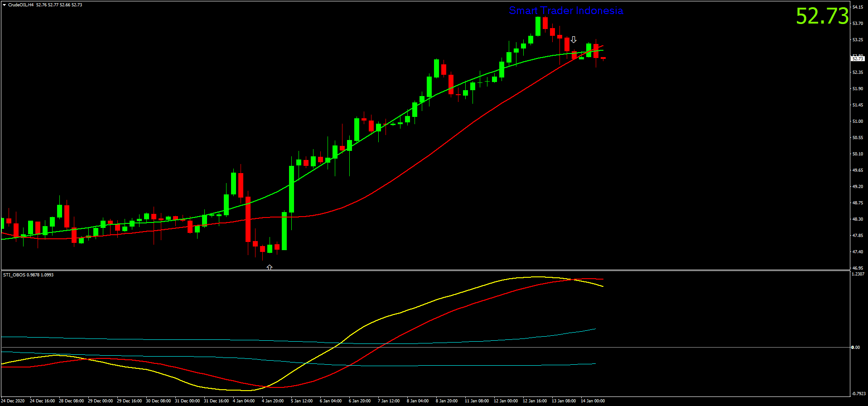Click the 49.20 price scale label
This screenshot has width=868, height=406.
[858, 187]
